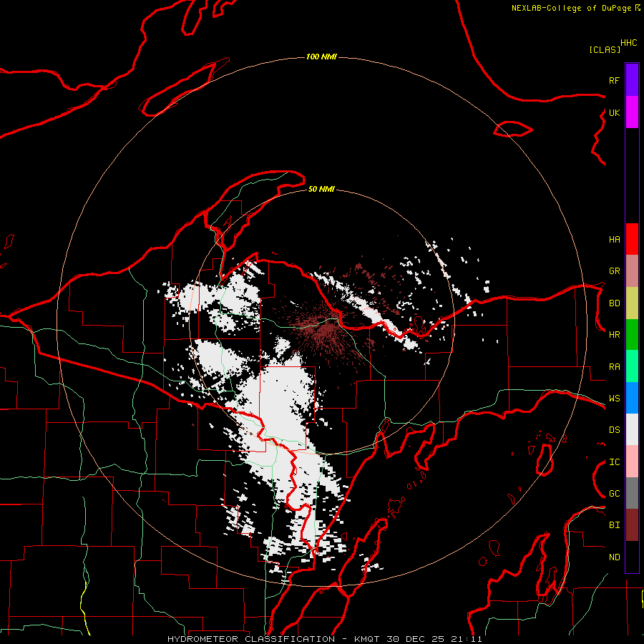Screen dimensions: 644x644
Task: Click the HHC product label
Action: point(628,43)
